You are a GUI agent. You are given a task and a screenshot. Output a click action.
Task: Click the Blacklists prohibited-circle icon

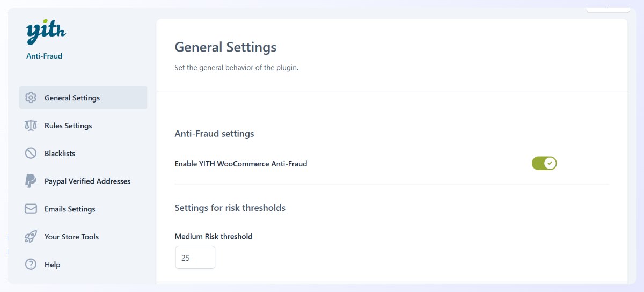point(31,154)
